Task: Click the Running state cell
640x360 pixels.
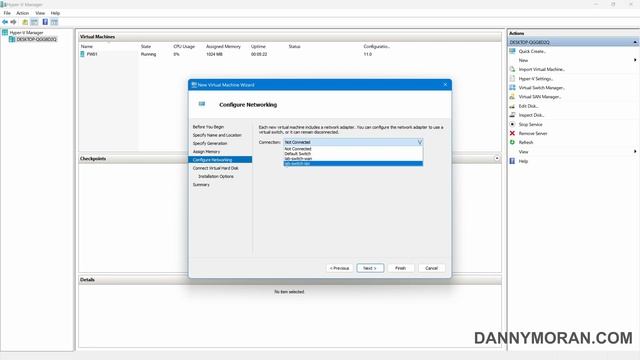Action: 149,54
